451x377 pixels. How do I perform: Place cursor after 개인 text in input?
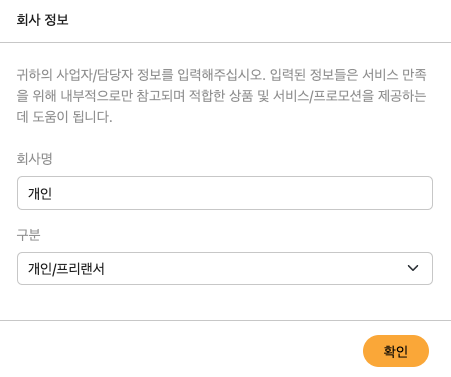[x=52, y=193]
